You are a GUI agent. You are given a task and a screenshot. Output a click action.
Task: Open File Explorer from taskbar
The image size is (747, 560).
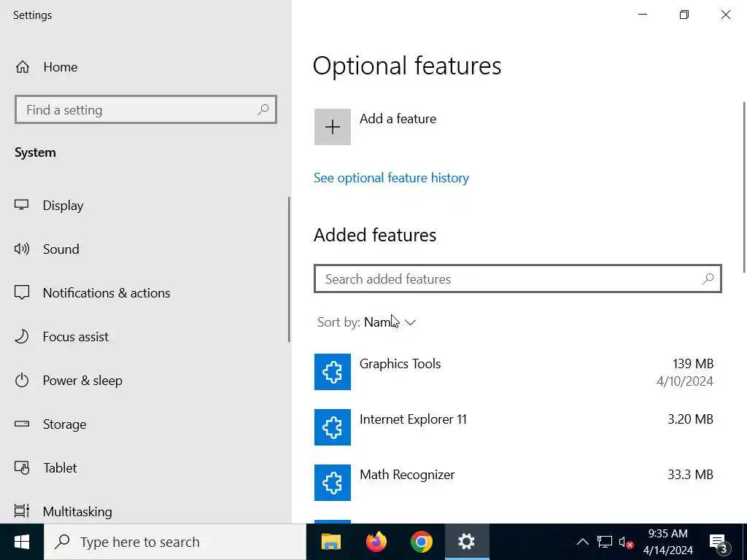tap(331, 542)
